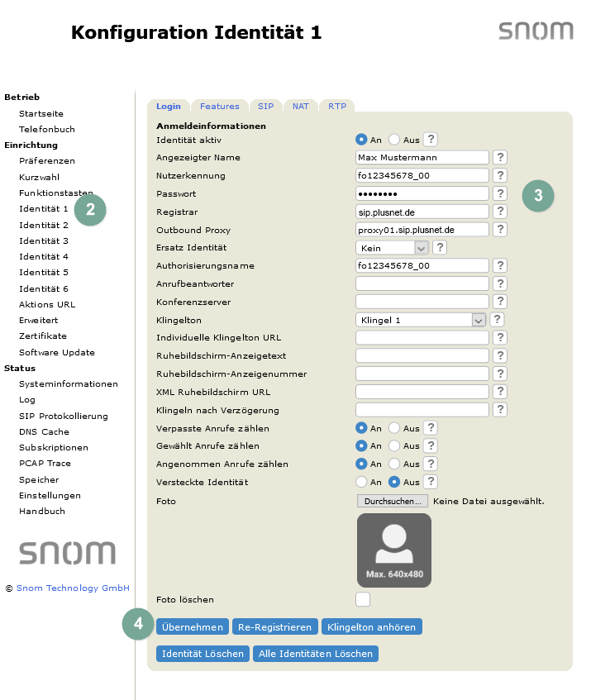Open help for Registrar field

click(x=500, y=212)
